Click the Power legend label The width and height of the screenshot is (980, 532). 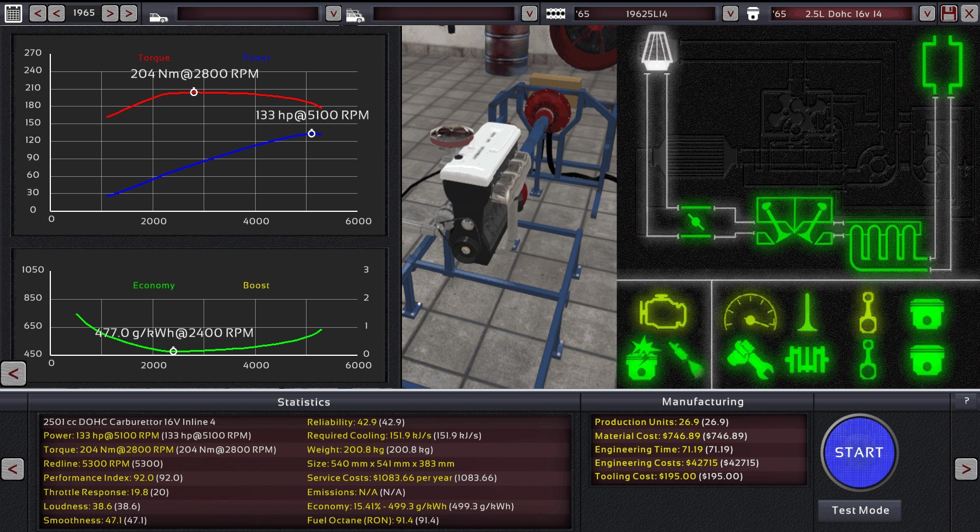click(x=256, y=57)
